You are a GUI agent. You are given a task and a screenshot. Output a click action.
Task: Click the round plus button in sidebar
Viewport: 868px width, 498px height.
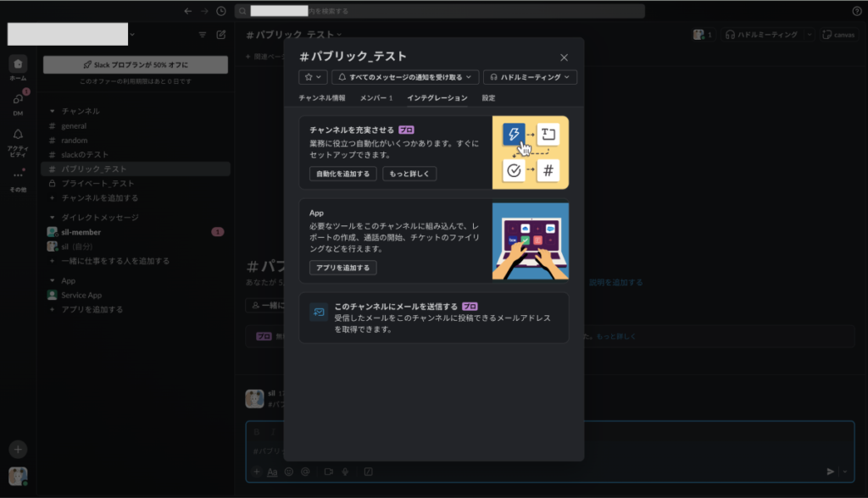tap(18, 449)
